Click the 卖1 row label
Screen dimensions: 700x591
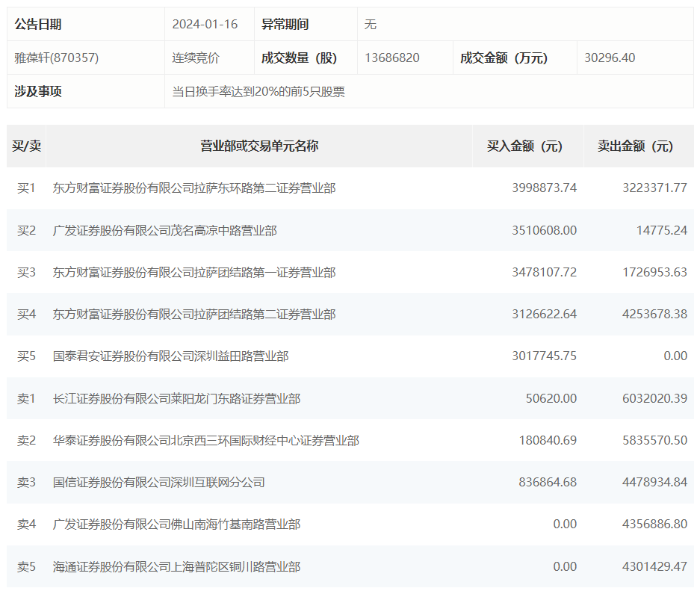click(26, 398)
